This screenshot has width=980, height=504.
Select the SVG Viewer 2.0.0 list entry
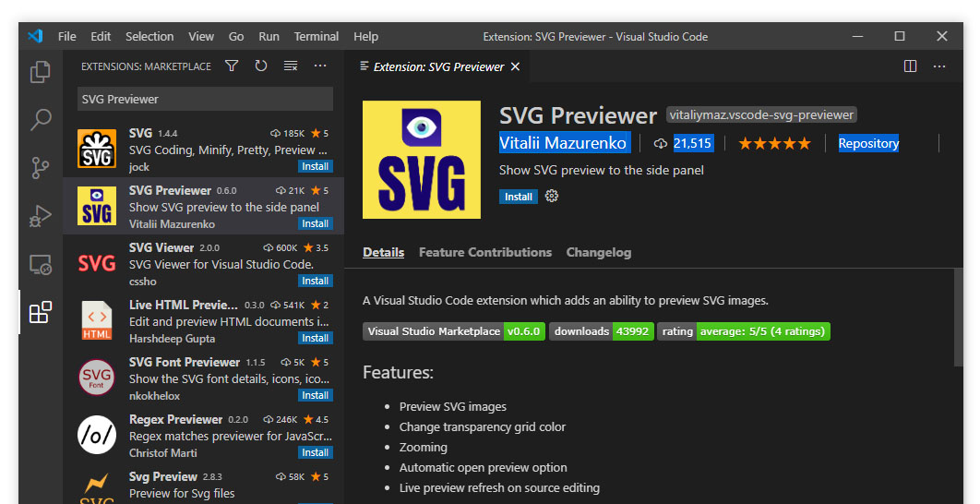click(203, 263)
